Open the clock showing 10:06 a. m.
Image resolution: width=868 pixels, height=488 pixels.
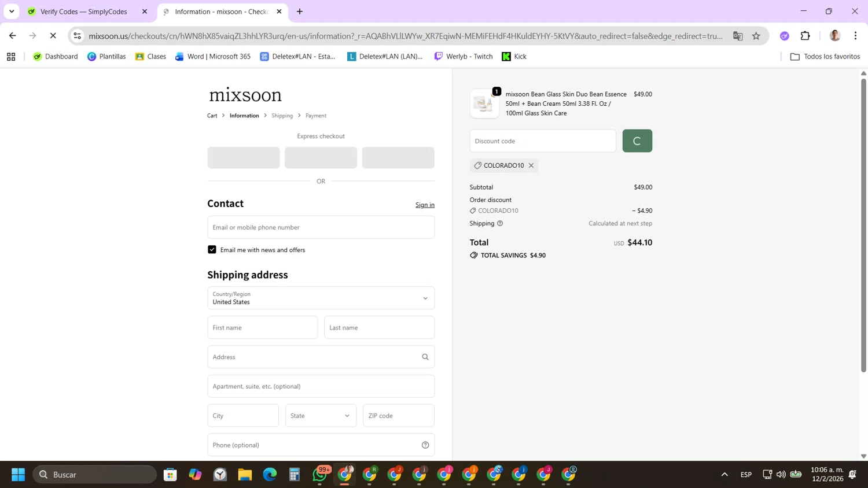pyautogui.click(x=827, y=475)
